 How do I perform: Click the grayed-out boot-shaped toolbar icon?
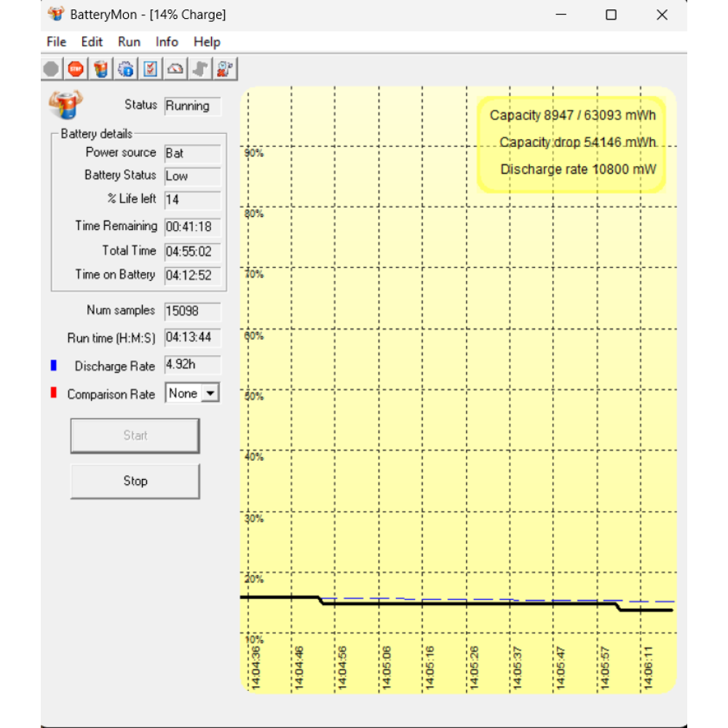199,69
